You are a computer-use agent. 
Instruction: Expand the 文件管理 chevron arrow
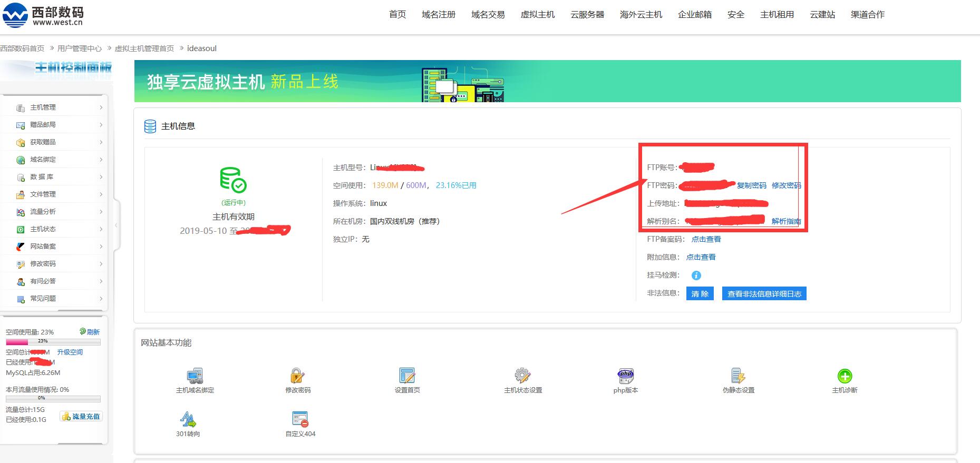coord(101,194)
